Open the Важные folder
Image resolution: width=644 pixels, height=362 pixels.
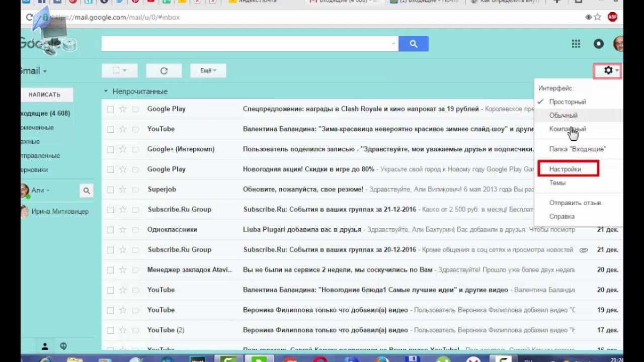pyautogui.click(x=30, y=142)
